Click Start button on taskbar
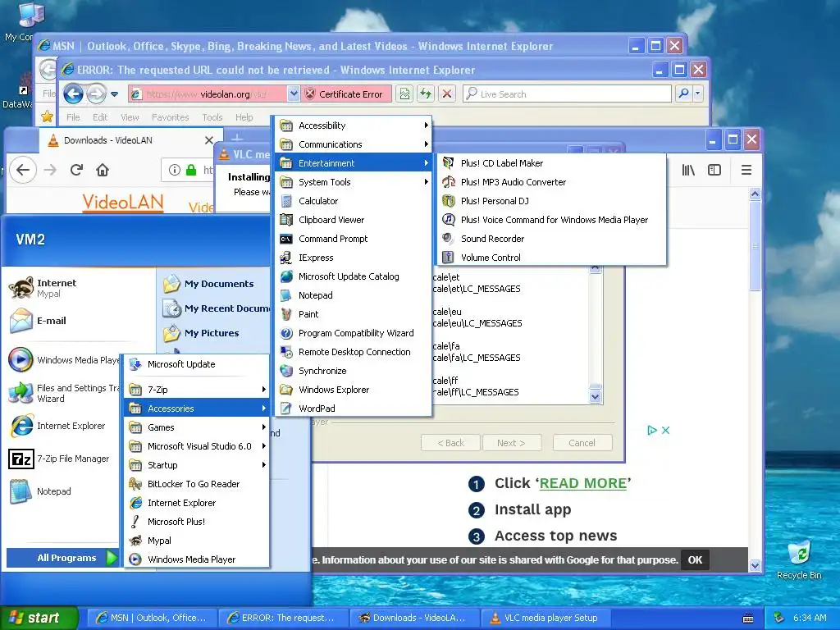840x630 pixels. tap(39, 618)
